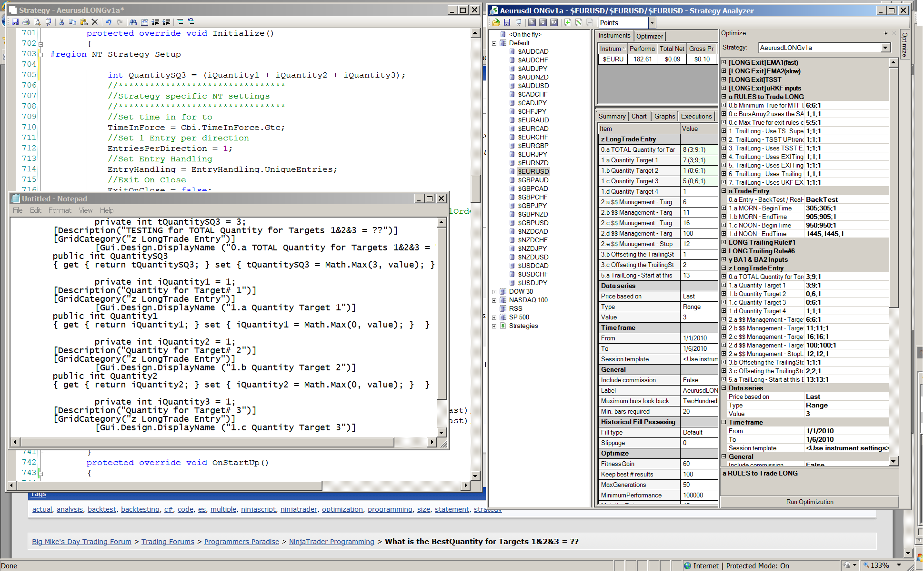Click the Notepad vertical scrollbar down arrow
The image size is (924, 575).
point(442,433)
